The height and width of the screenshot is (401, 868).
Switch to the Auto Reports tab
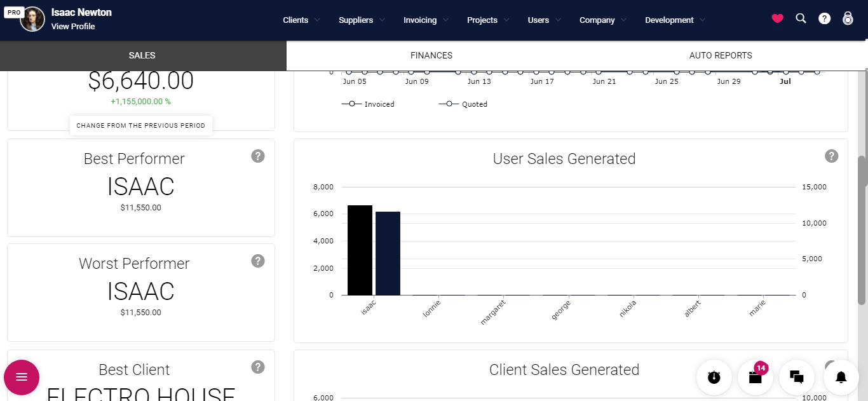coord(720,56)
